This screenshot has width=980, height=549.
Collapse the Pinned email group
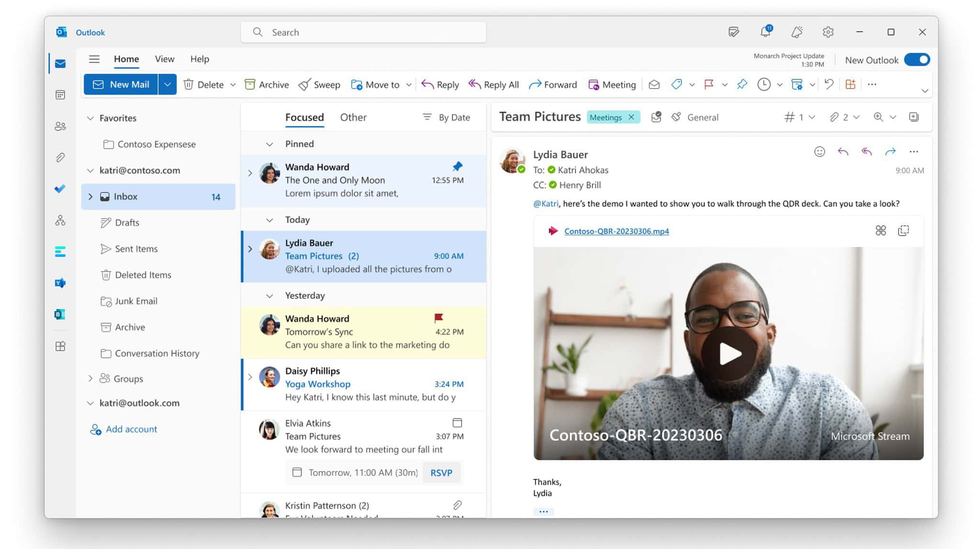270,144
